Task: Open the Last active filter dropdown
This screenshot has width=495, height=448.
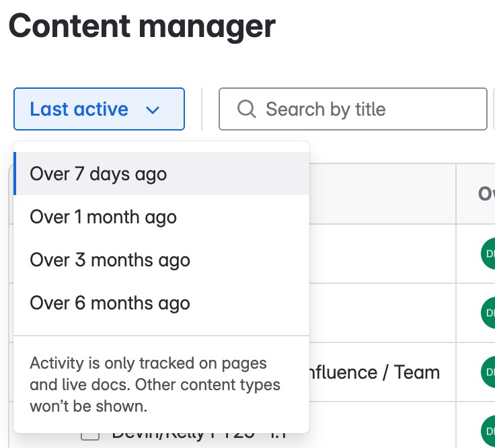Action: tap(99, 109)
